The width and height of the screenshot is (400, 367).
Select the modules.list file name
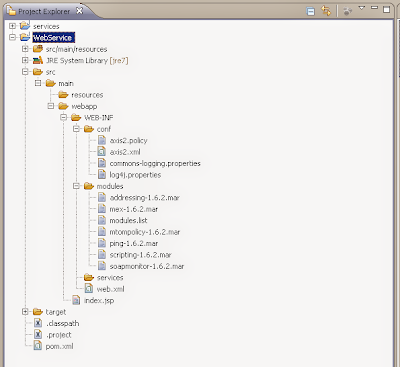[128, 220]
